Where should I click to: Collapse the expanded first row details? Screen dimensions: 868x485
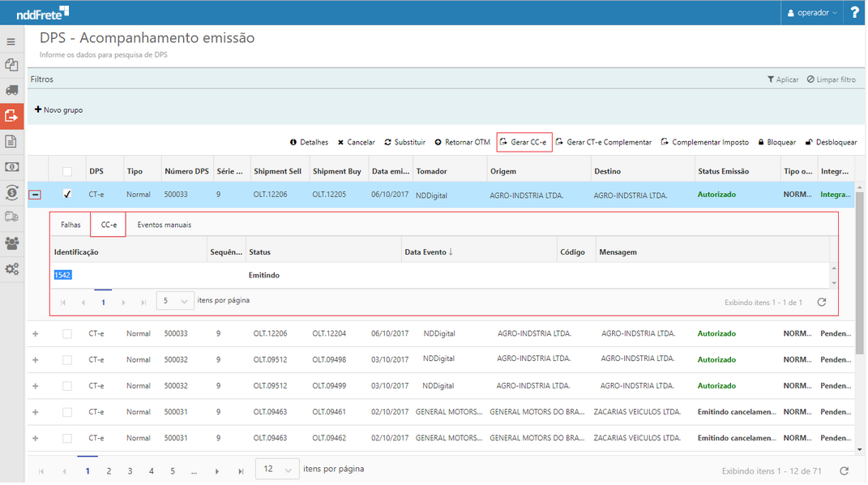(36, 195)
